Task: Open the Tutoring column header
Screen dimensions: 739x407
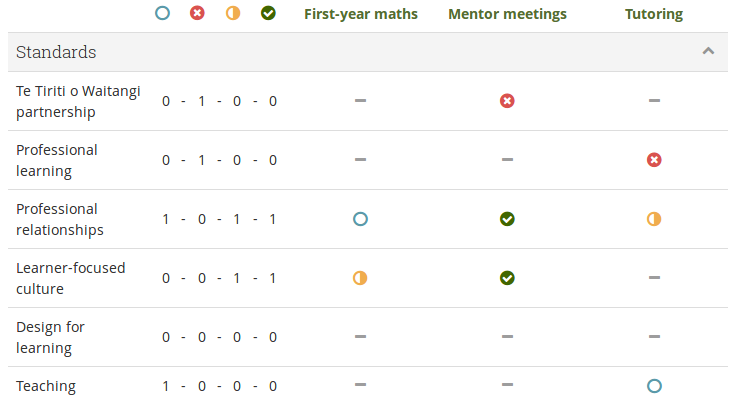Action: point(654,14)
